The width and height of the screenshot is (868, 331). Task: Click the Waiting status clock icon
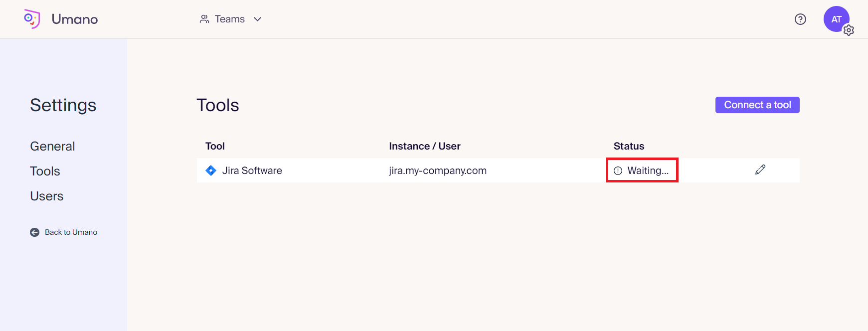(618, 170)
